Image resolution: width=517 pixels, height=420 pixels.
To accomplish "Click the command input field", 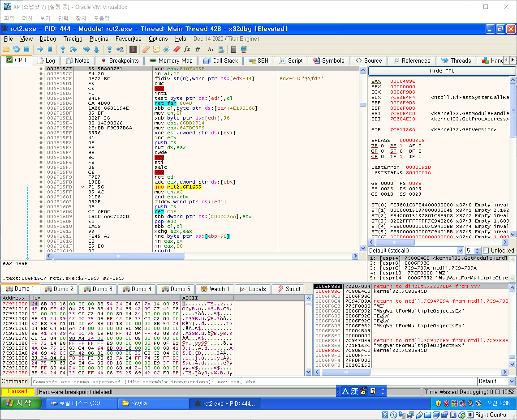I will pyautogui.click(x=254, y=381).
